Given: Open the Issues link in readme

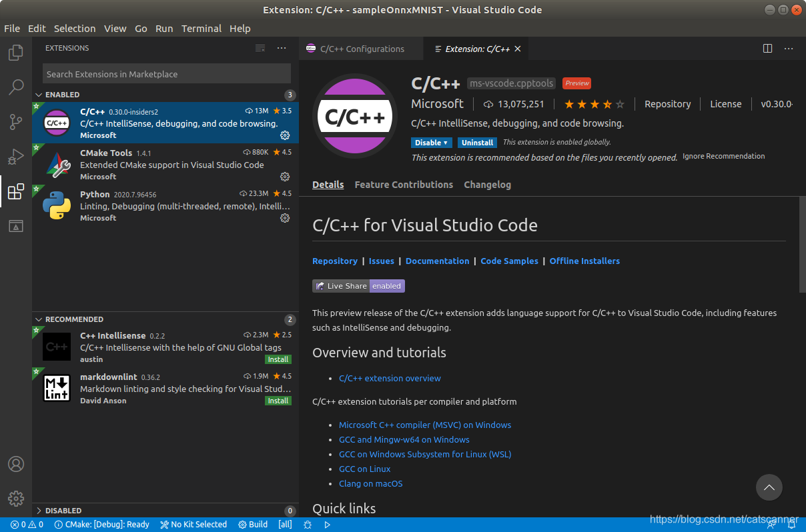Looking at the screenshot, I should tap(382, 261).
